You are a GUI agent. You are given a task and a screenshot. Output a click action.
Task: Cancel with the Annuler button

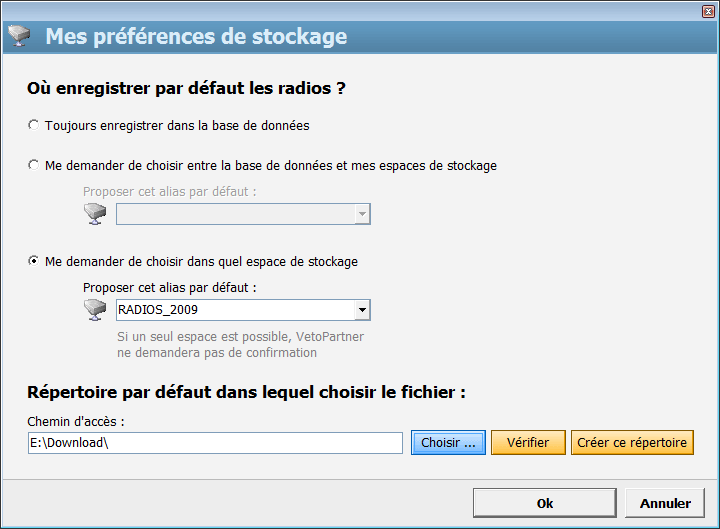tap(665, 503)
